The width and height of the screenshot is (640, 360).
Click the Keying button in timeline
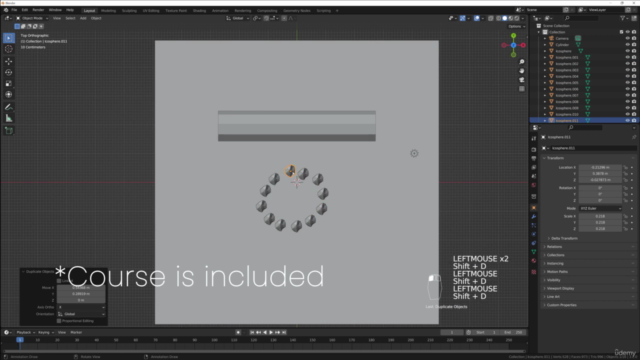point(46,332)
